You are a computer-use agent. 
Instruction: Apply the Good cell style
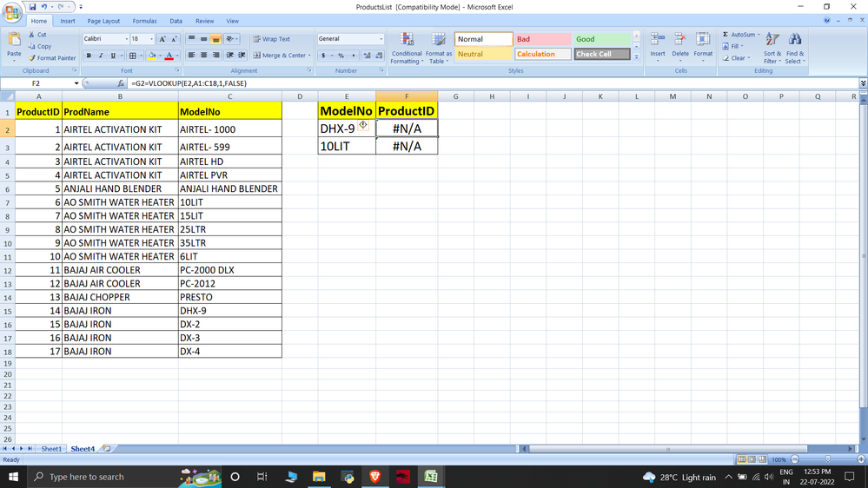(x=602, y=39)
